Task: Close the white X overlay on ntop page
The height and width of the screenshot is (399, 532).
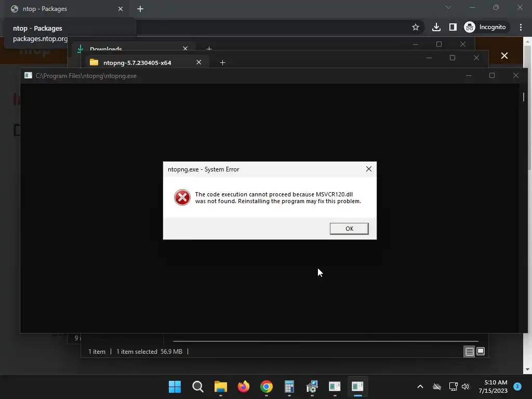Action: tap(504, 56)
